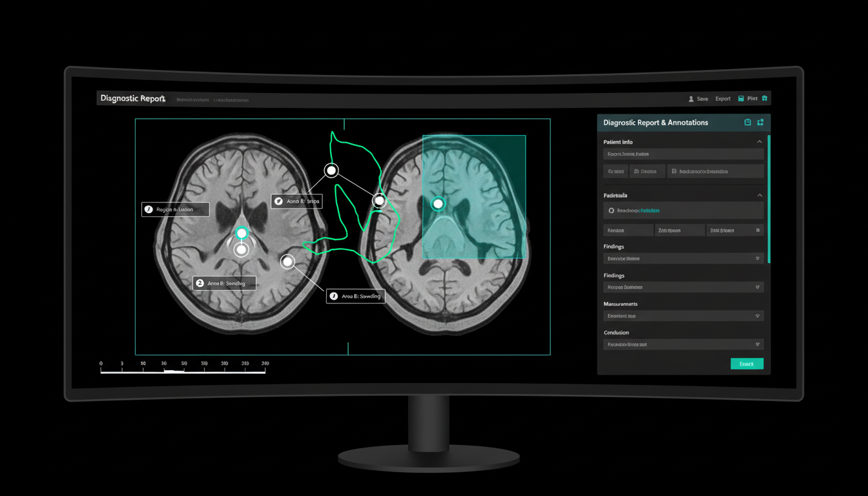Image resolution: width=868 pixels, height=496 pixels.
Task: Collapse the section containing the radio option
Action: [x=759, y=195]
